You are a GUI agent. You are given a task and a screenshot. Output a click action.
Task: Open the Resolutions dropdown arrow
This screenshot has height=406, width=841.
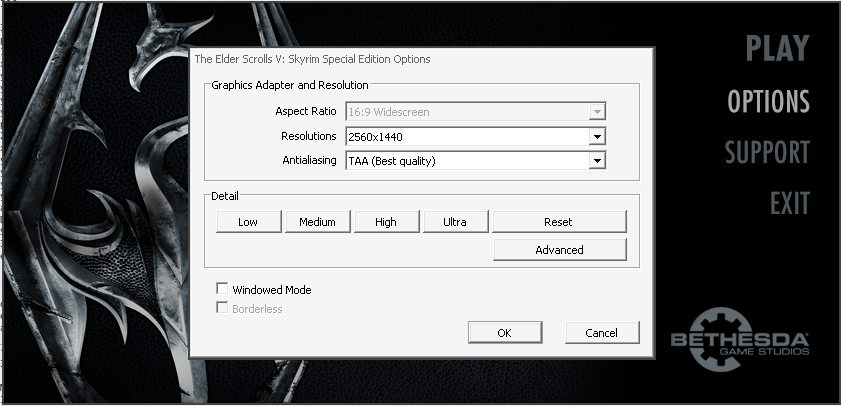point(597,137)
